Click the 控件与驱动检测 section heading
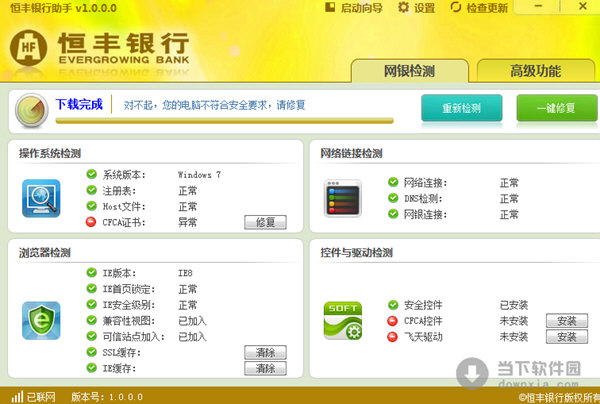 coord(357,252)
